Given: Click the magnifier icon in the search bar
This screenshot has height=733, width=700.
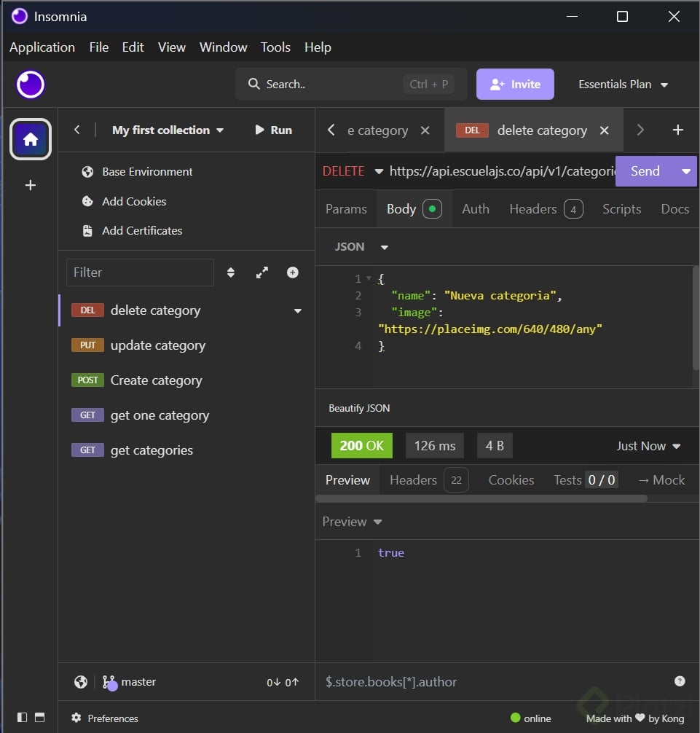Looking at the screenshot, I should point(253,84).
